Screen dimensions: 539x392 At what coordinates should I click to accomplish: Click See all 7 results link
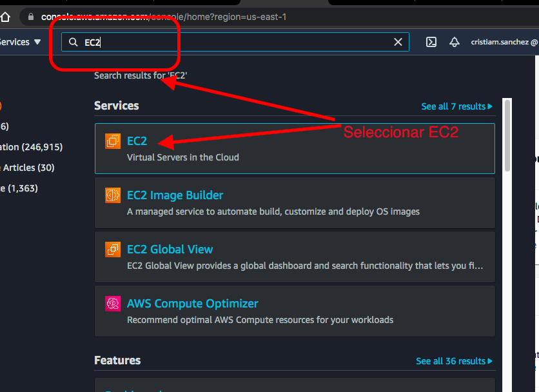456,106
